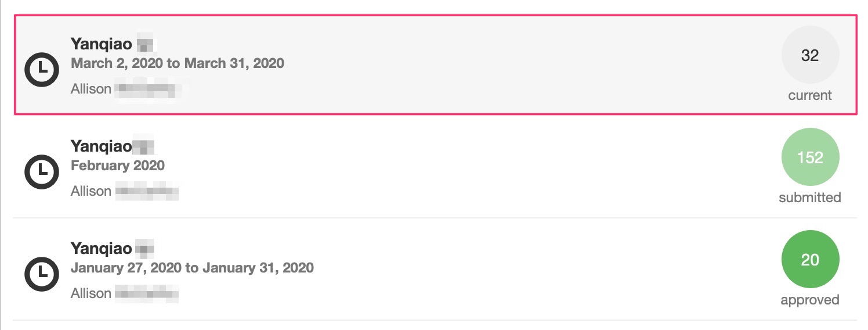Viewport: 868px width, 330px height.
Task: Click the approved status label
Action: tap(810, 300)
